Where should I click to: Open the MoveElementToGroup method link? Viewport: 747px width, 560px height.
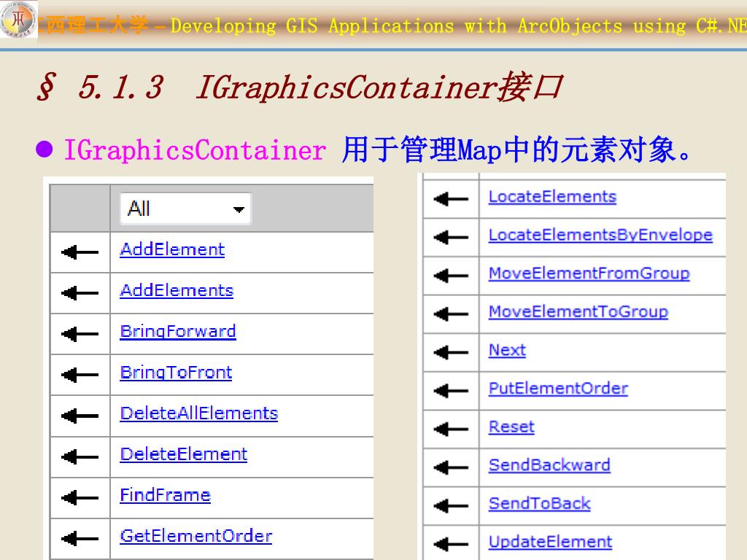coord(578,312)
